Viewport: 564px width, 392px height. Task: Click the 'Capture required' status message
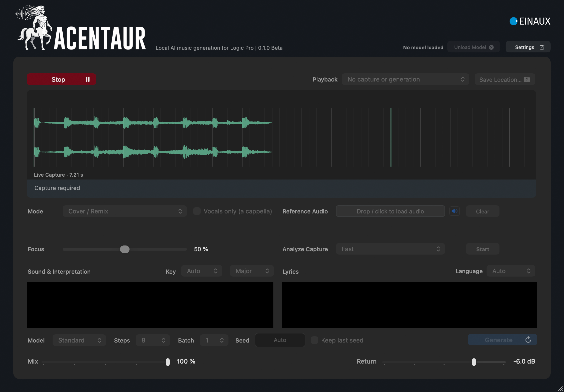[57, 188]
